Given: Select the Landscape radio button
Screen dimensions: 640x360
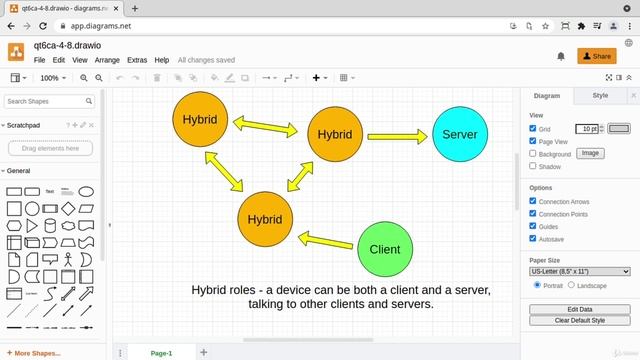Looking at the screenshot, I should (571, 285).
